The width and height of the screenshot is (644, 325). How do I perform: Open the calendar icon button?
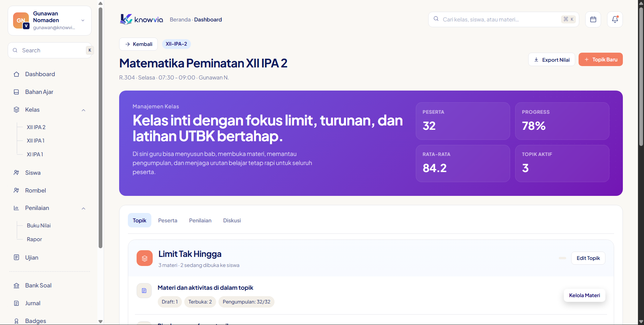point(593,19)
